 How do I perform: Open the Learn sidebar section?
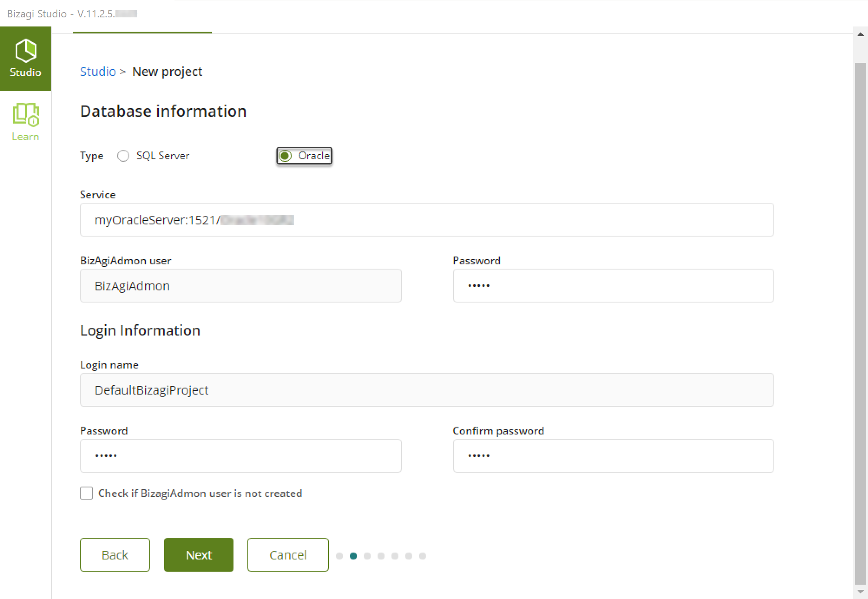pyautogui.click(x=26, y=122)
